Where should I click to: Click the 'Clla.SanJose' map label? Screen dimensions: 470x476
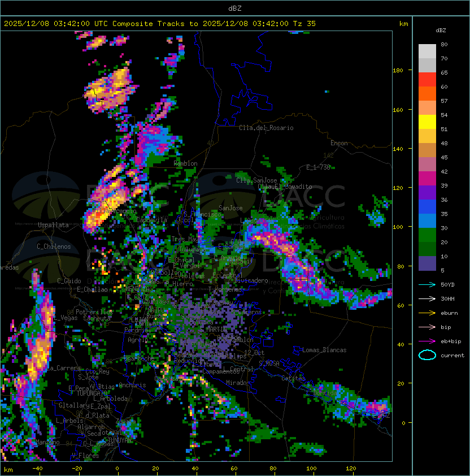[x=256, y=180]
